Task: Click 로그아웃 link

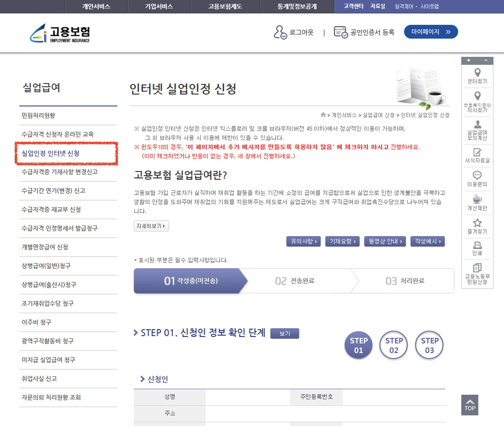Action: coord(301,32)
